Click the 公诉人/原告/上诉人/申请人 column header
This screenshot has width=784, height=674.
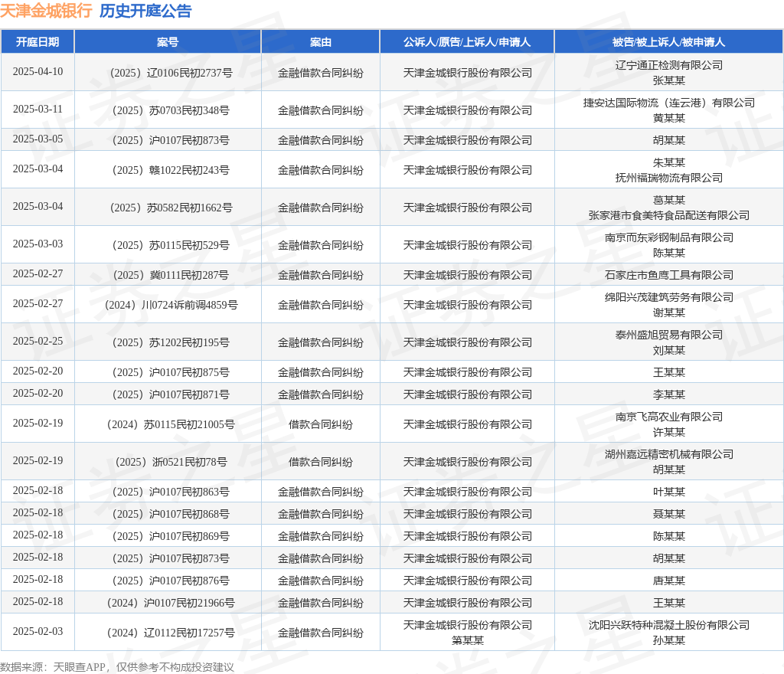click(x=467, y=42)
